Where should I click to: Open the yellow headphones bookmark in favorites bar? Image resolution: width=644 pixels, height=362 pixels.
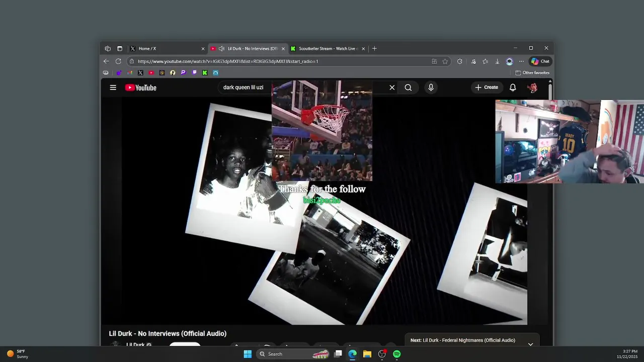(173, 73)
